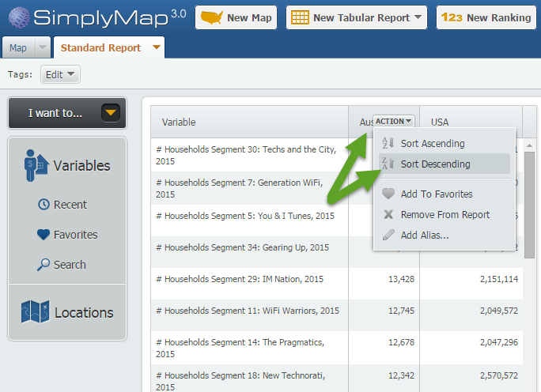Click the USA value 2,151,114
Image resolution: width=541 pixels, height=392 pixels.
499,279
